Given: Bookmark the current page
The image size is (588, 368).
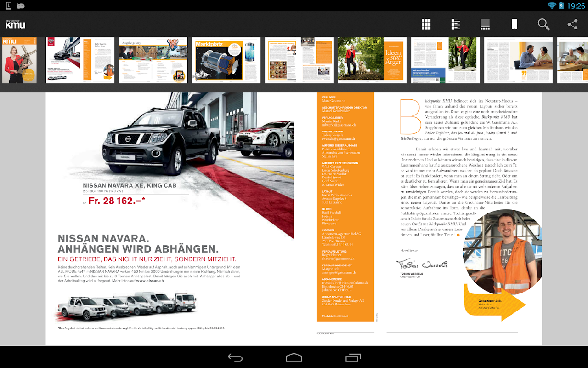Looking at the screenshot, I should (514, 24).
